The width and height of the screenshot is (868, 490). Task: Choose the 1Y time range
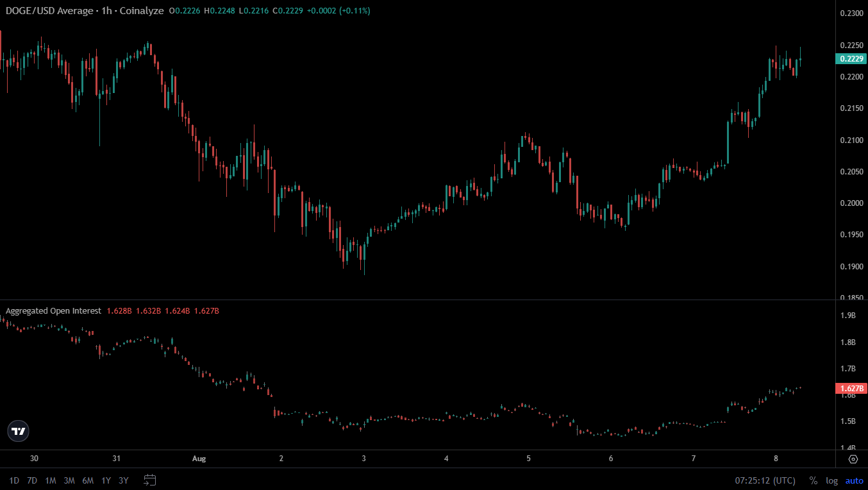[x=106, y=480]
